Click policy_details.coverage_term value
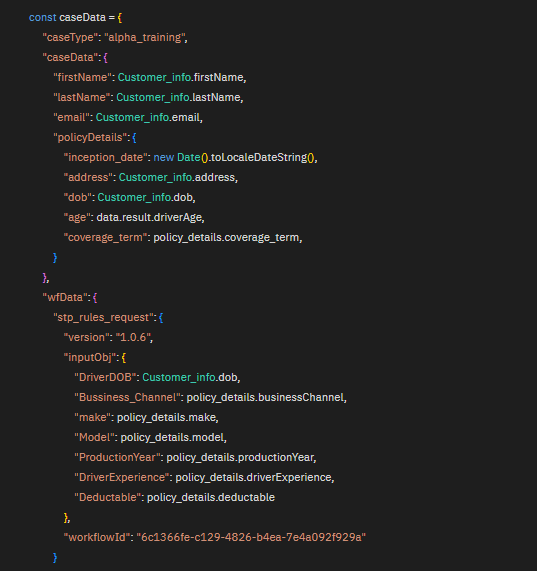The height and width of the screenshot is (571, 537). pos(226,238)
